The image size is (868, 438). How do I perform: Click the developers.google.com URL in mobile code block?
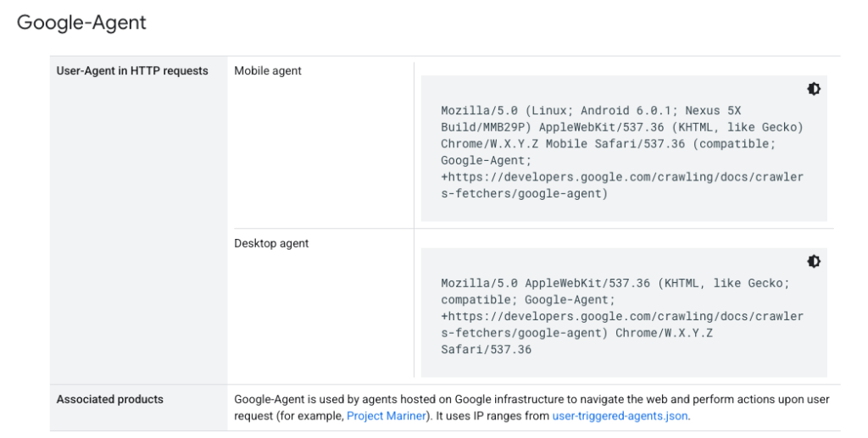tap(621, 177)
